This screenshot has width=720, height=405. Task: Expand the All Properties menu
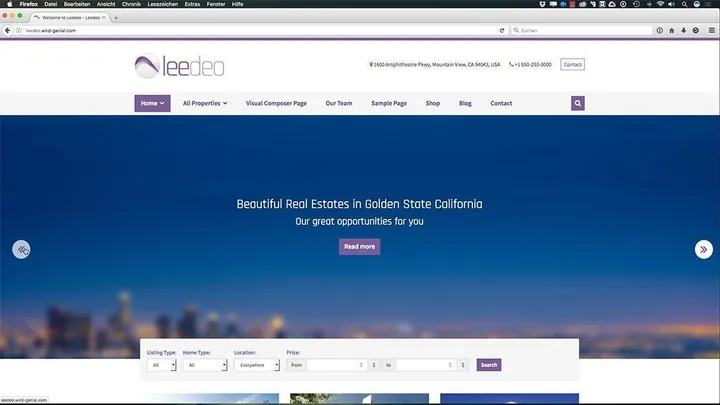(x=205, y=103)
